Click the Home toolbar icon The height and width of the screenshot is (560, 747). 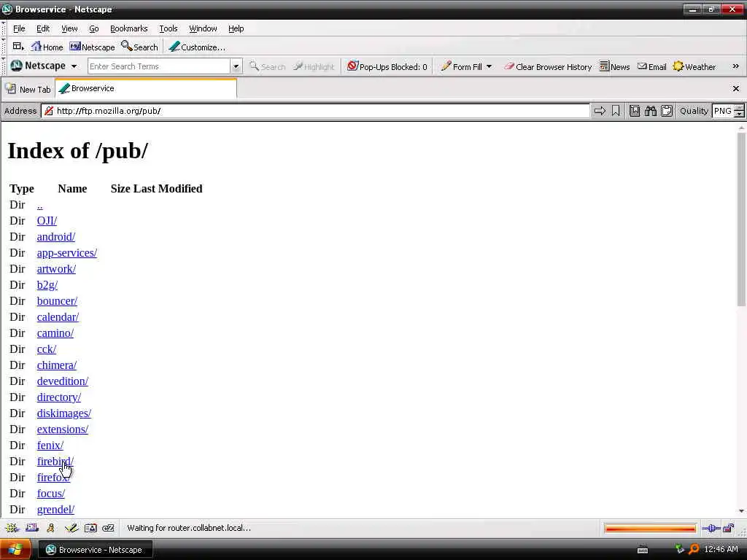click(47, 47)
